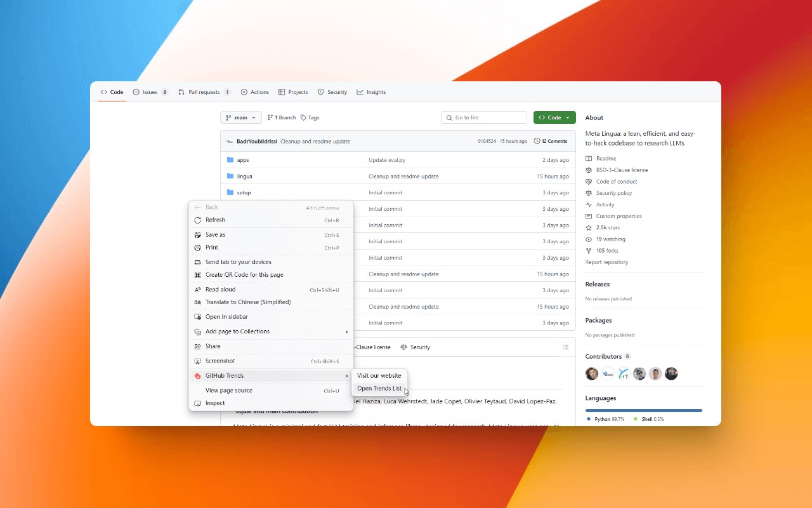This screenshot has height=508, width=812.
Task: Focus the Go to file search field
Action: (x=484, y=117)
